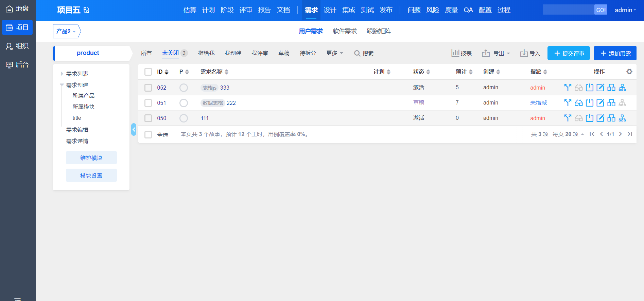Click the hierarchy tree icon in row 050
Screen dimensions: 644x301
[622, 118]
